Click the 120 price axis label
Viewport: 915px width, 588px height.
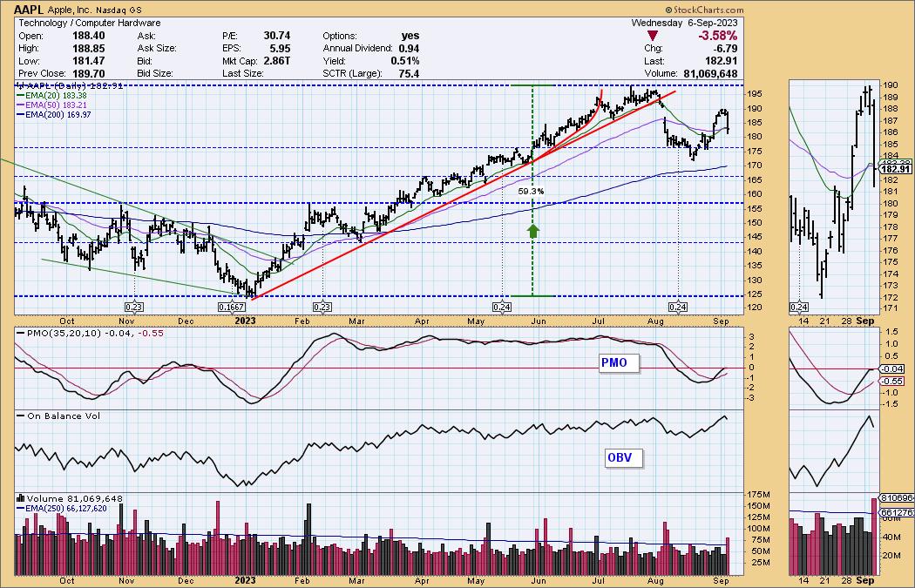pyautogui.click(x=755, y=308)
